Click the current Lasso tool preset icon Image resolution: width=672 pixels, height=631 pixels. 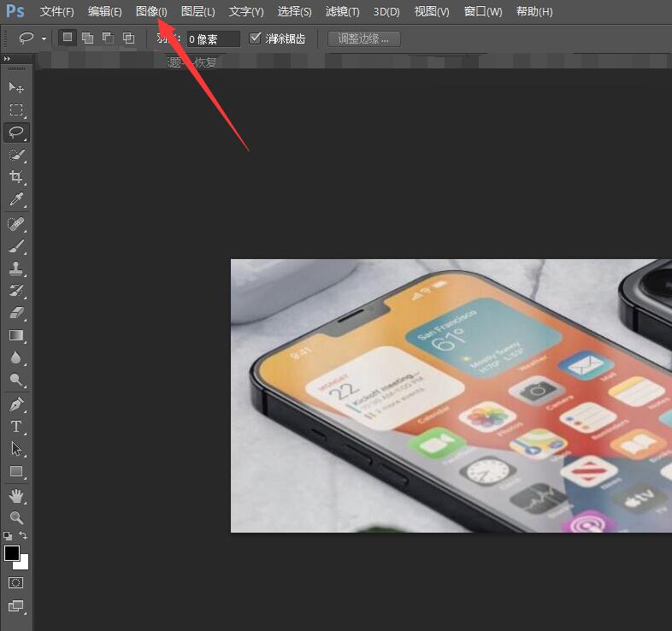pyautogui.click(x=27, y=38)
